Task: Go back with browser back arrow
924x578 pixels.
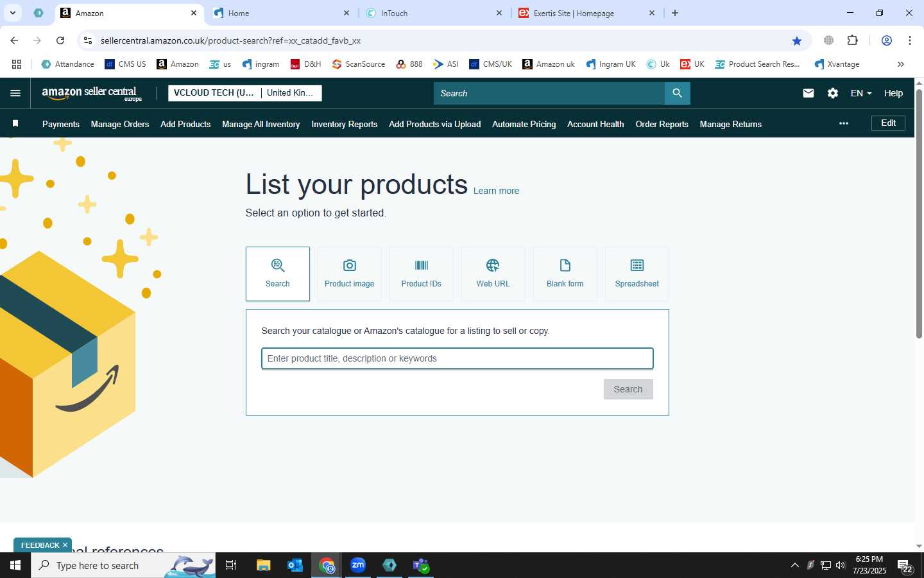Action: tap(14, 40)
